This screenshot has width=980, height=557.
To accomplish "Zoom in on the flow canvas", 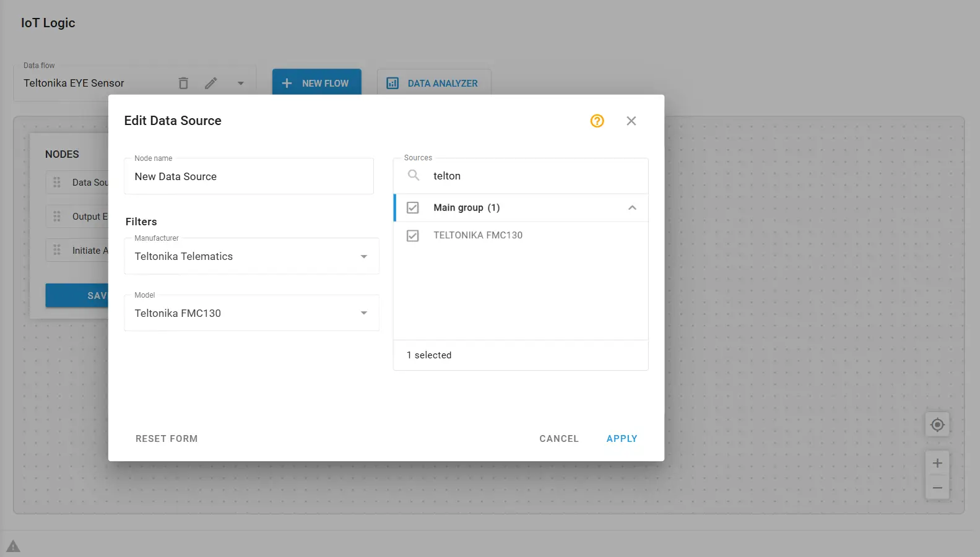I will 937,463.
